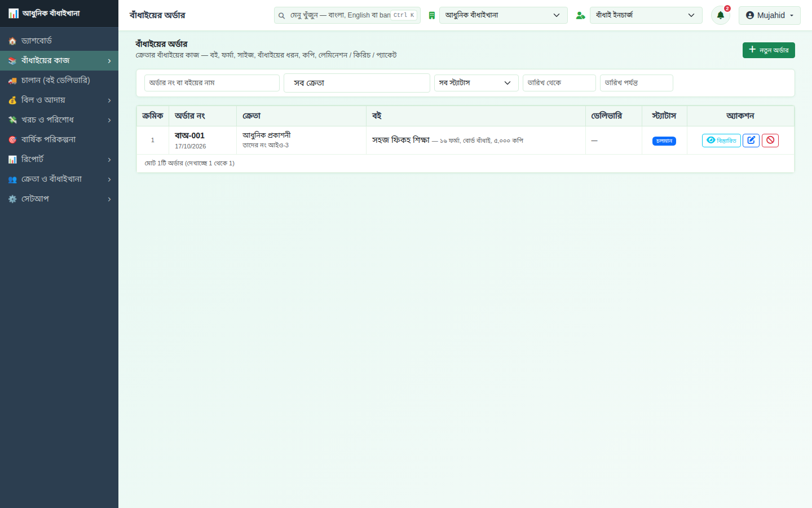The width and height of the screenshot is (812, 508).
Task: Click the cash icon beside খরচ ও পরিশোধ
Action: pos(12,120)
